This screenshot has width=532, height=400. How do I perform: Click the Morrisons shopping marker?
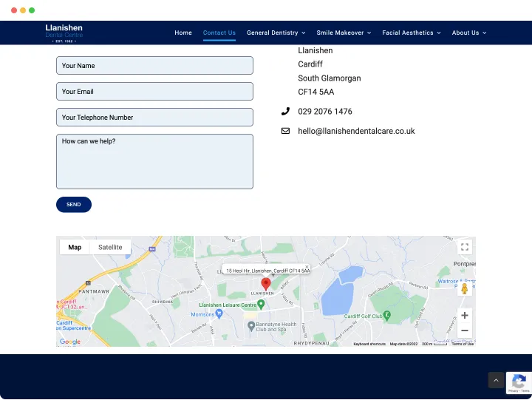coord(219,314)
